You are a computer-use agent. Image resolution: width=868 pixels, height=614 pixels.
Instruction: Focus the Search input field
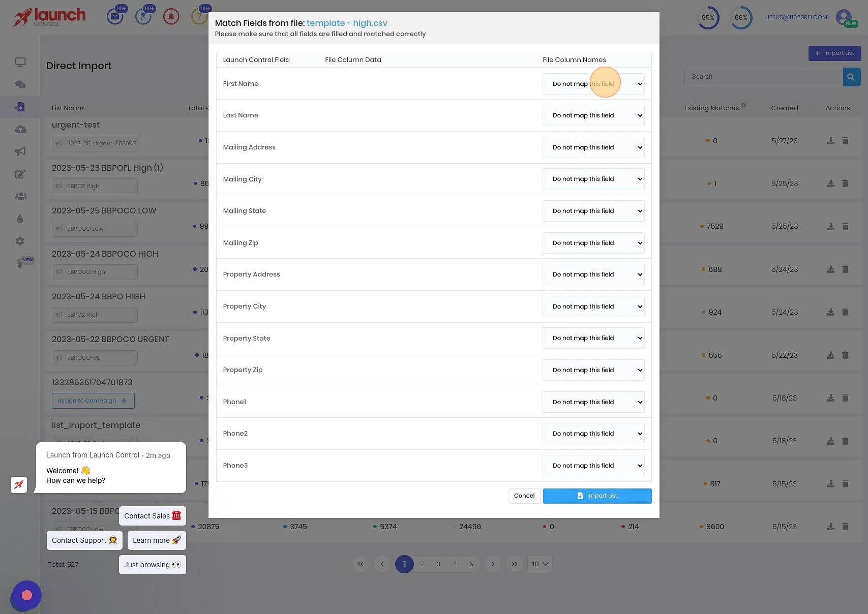[x=764, y=77]
